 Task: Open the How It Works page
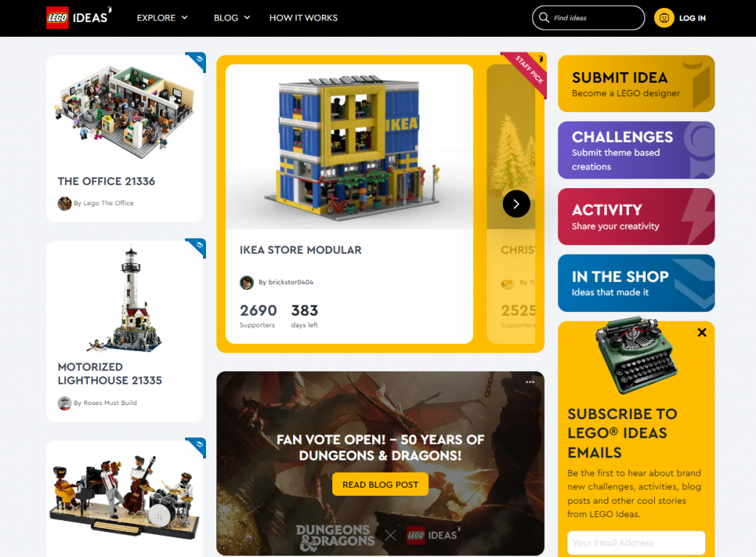[x=303, y=18]
